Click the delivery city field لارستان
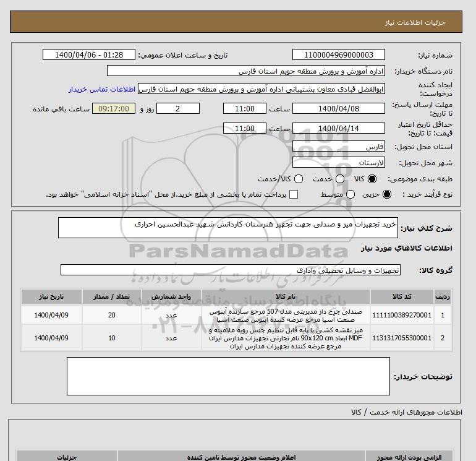This screenshot has width=476, height=461. (339, 163)
